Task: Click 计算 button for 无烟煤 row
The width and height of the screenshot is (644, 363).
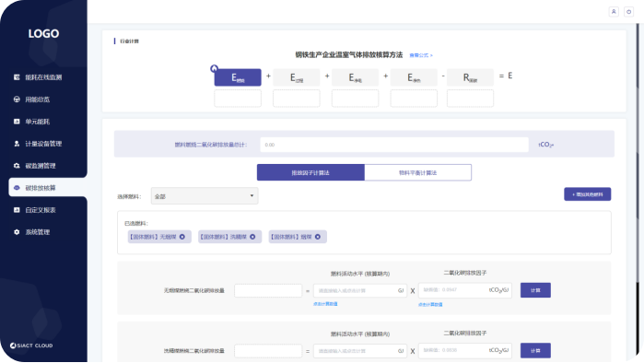Action: pyautogui.click(x=535, y=290)
